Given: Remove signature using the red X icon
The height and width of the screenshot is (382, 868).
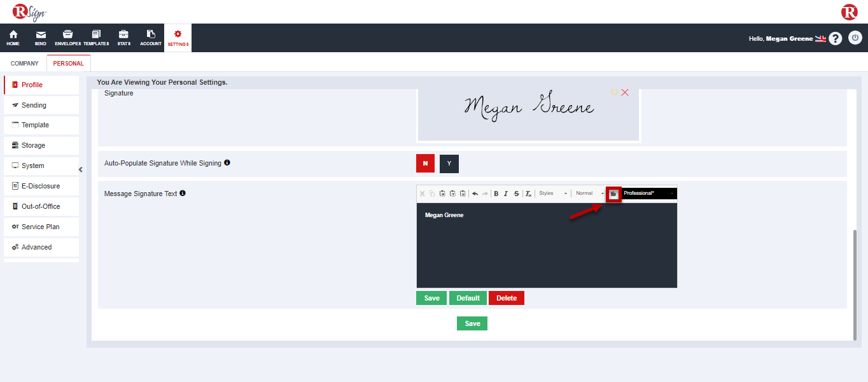Looking at the screenshot, I should [x=625, y=92].
